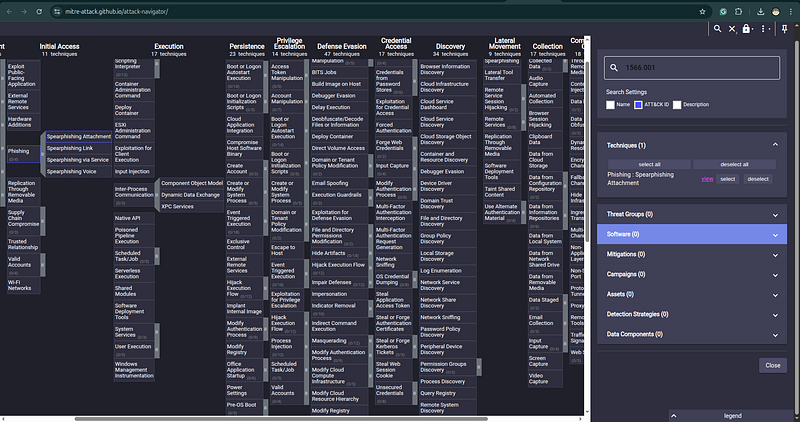Select the Initial Access tactic header
The image size is (800, 422).
pos(60,46)
